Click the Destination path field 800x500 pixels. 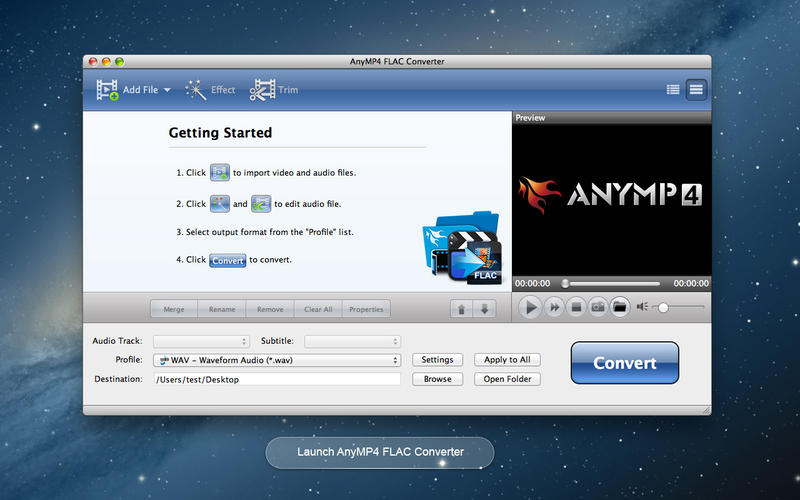[277, 379]
